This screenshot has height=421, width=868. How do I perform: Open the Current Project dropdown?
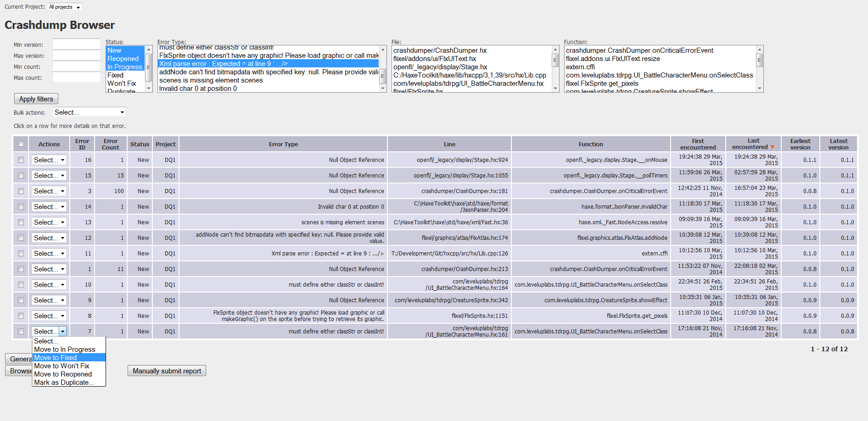coord(65,7)
